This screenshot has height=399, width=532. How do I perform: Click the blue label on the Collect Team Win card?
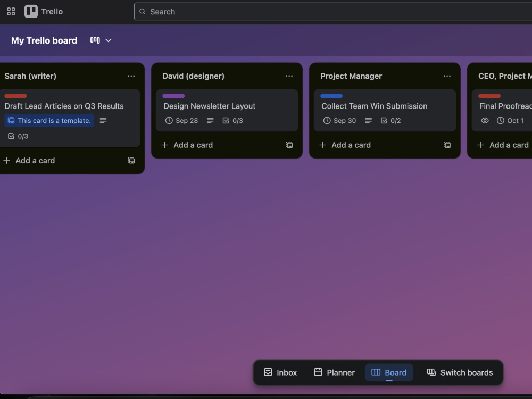[x=331, y=96]
